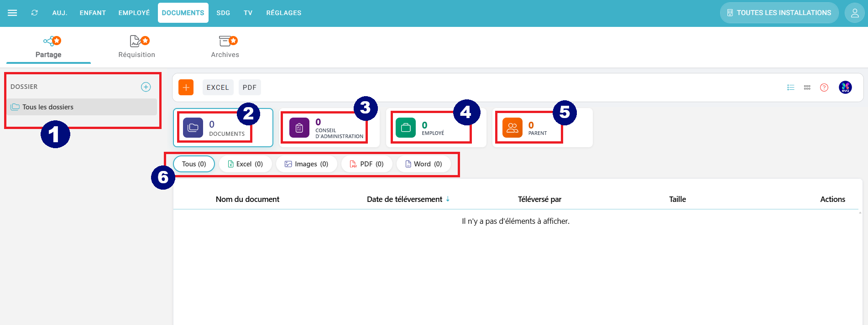
Task: Export the list with Excel button
Action: point(218,88)
